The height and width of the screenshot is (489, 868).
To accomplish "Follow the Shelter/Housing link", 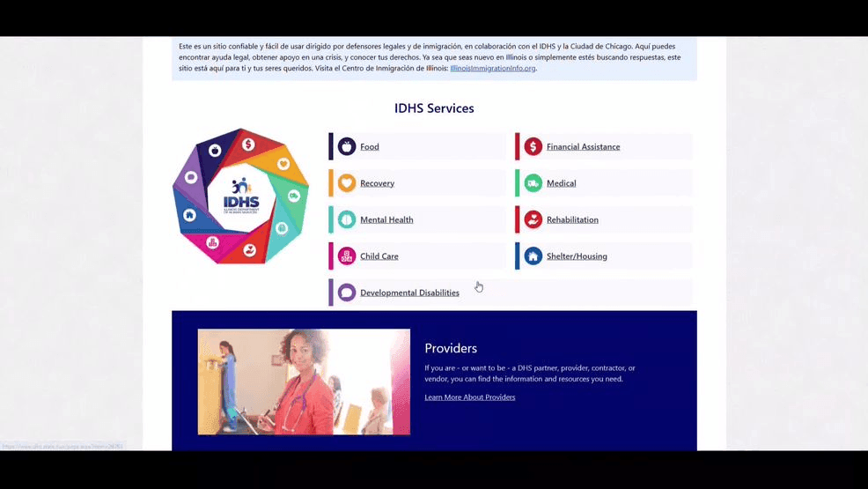I will (577, 256).
